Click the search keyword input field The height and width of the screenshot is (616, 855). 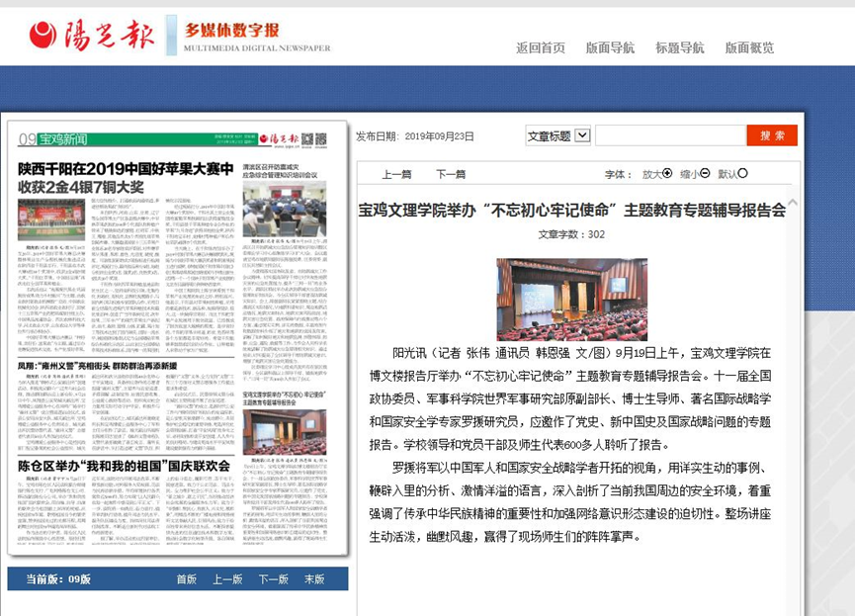pyautogui.click(x=668, y=135)
